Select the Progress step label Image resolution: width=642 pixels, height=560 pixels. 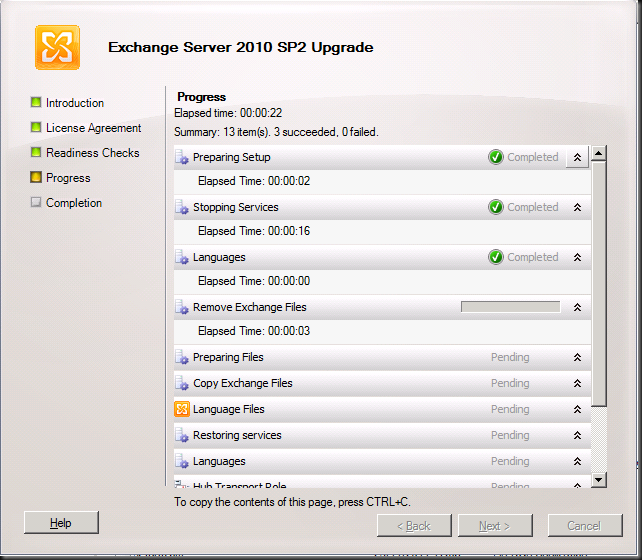pos(68,178)
